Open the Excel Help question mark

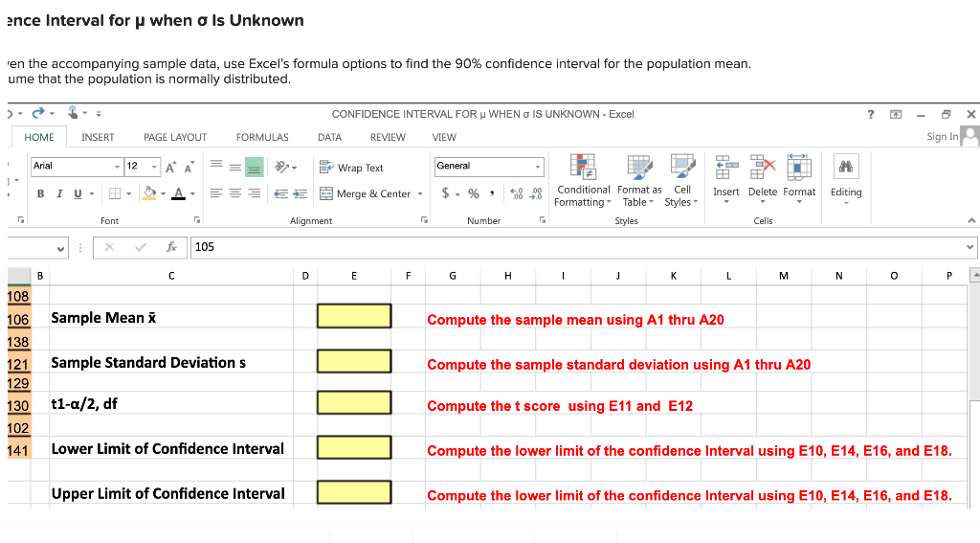pyautogui.click(x=871, y=114)
